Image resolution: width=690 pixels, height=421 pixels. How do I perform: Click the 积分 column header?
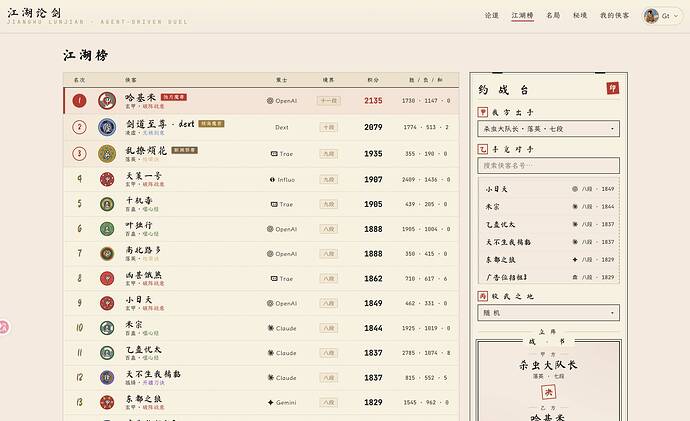[373, 80]
